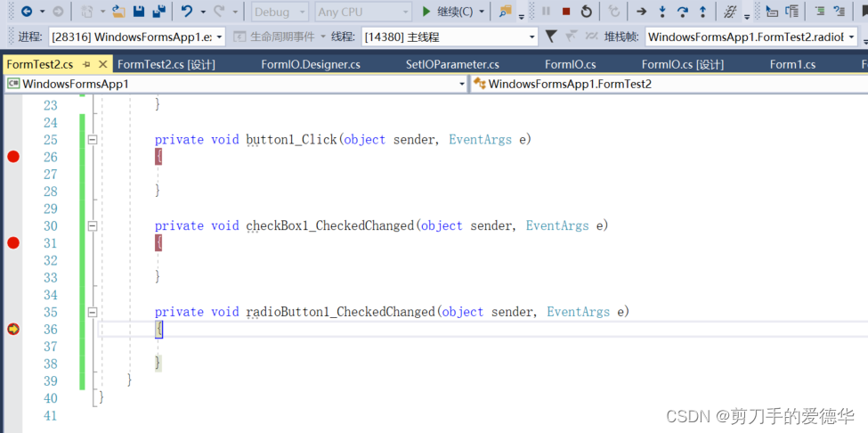Viewport: 868px width, 433px height.
Task: Click the Break All pause icon
Action: click(x=546, y=11)
